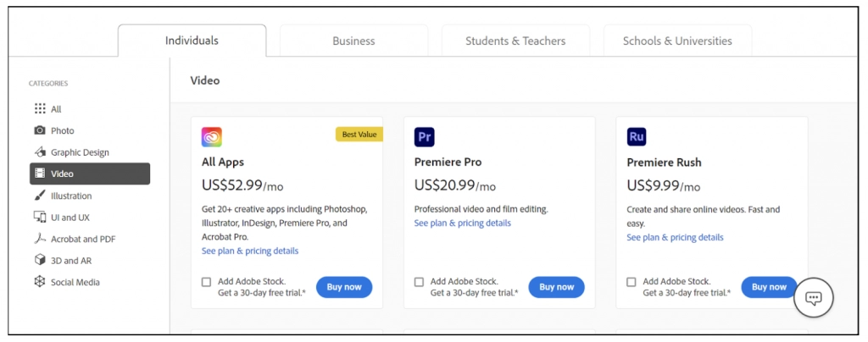Tick Add Adobe Stock under Premiere Rush
The height and width of the screenshot is (342, 868).
pyautogui.click(x=632, y=282)
